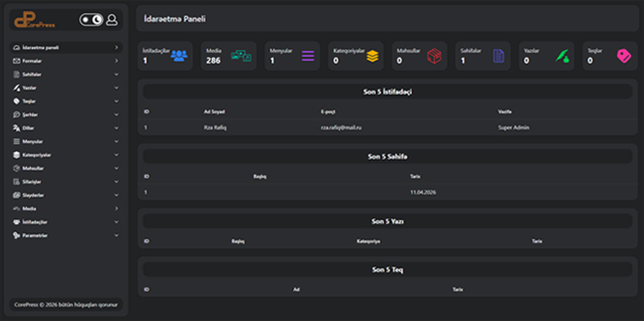Viewport: 644px width, 321px height.
Task: Open Formalar in the sidebar
Action: pyautogui.click(x=66, y=61)
